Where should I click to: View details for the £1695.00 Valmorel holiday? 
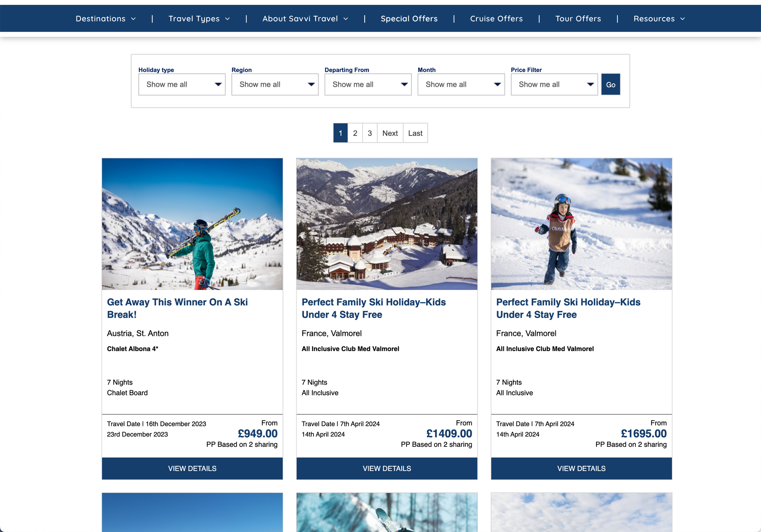581,468
